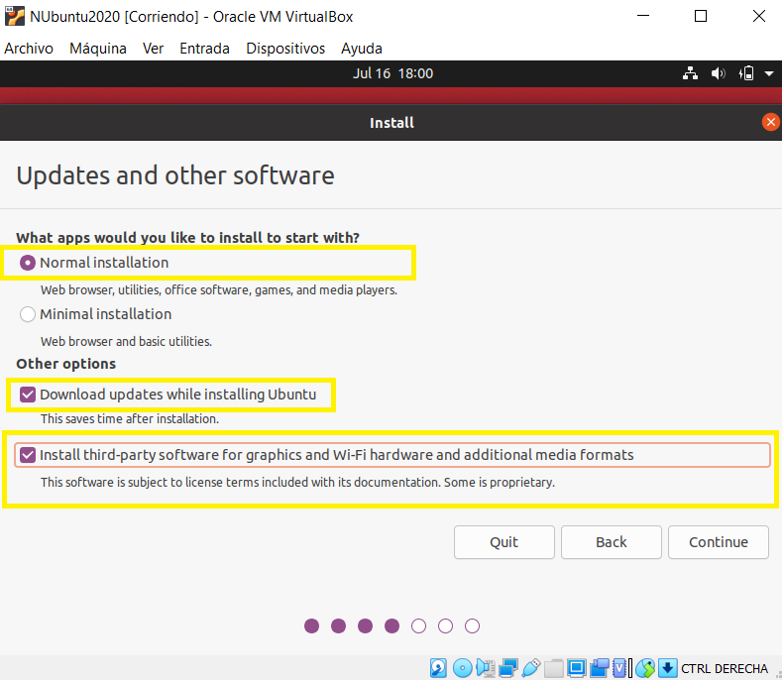Open the Ayuda menu
Screen dimensions: 784x680
point(362,49)
